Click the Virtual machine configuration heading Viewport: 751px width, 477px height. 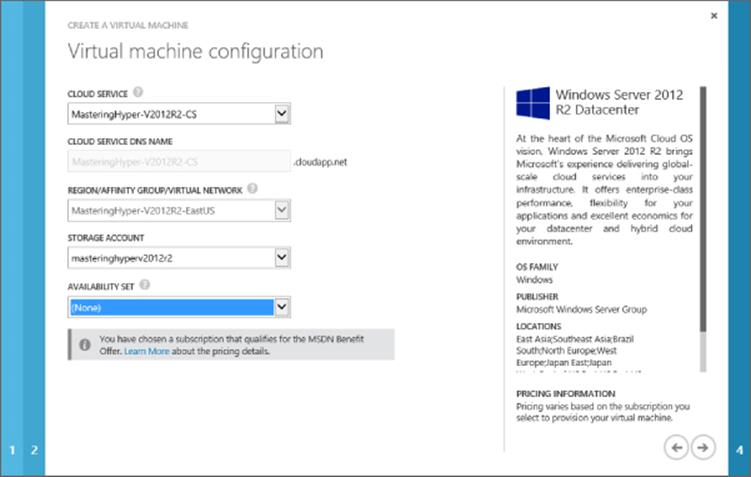tap(195, 51)
